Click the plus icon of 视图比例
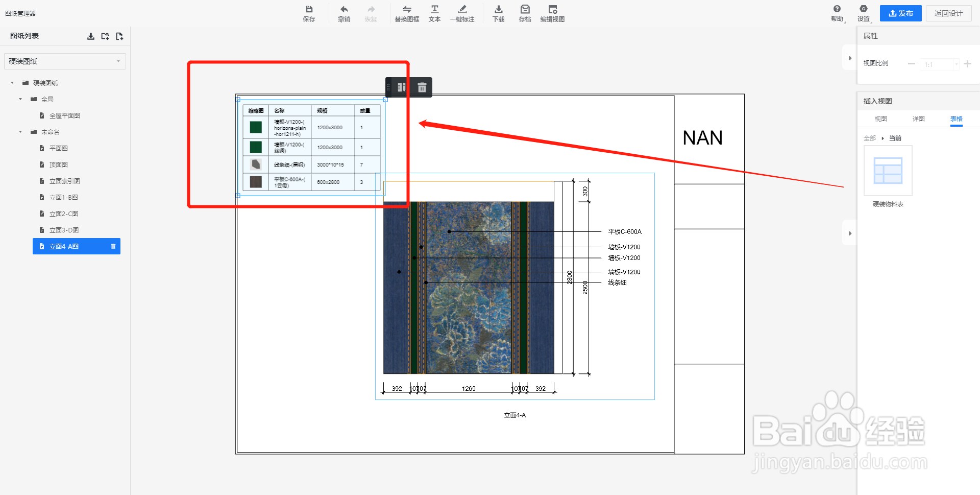Screen dimensions: 980x495 pos(967,64)
